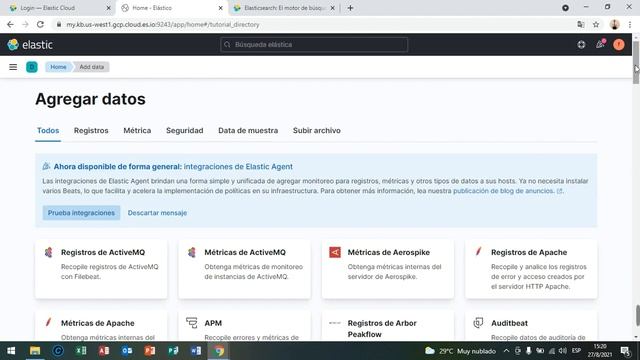The width and height of the screenshot is (640, 360).
Task: Click the green D space avatar
Action: [32, 67]
